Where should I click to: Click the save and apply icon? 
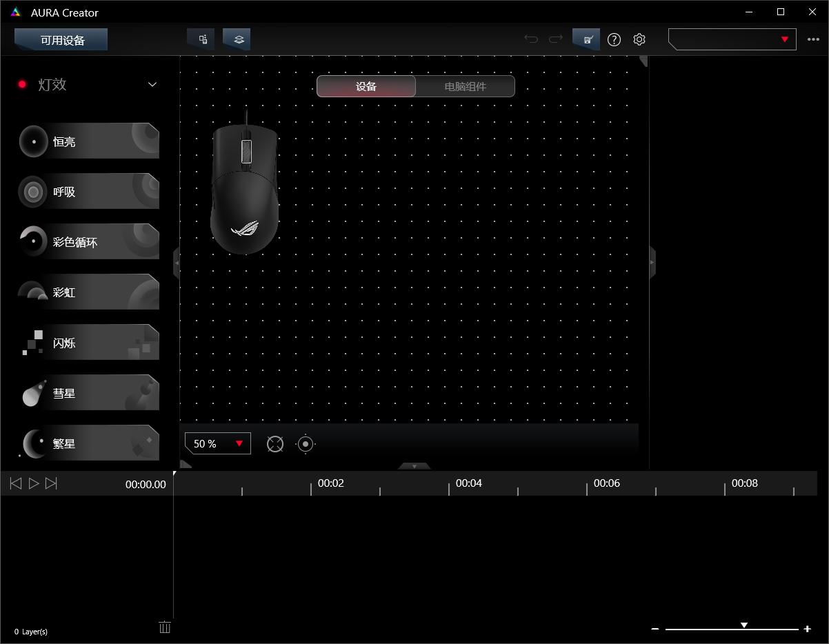(x=587, y=39)
